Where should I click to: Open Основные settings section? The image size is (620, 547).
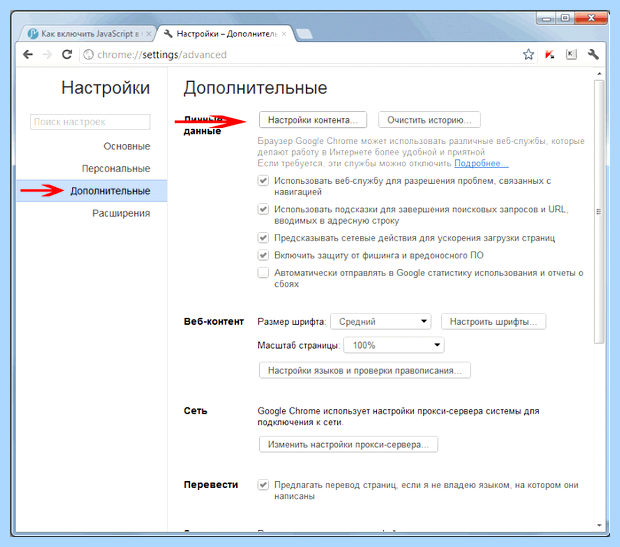(127, 146)
